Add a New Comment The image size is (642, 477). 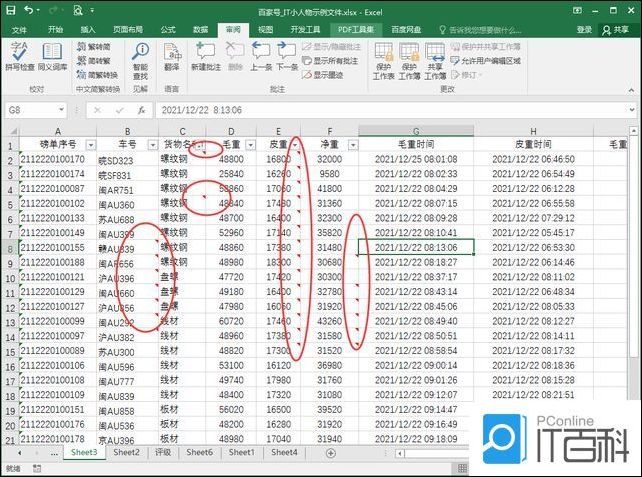point(206,56)
